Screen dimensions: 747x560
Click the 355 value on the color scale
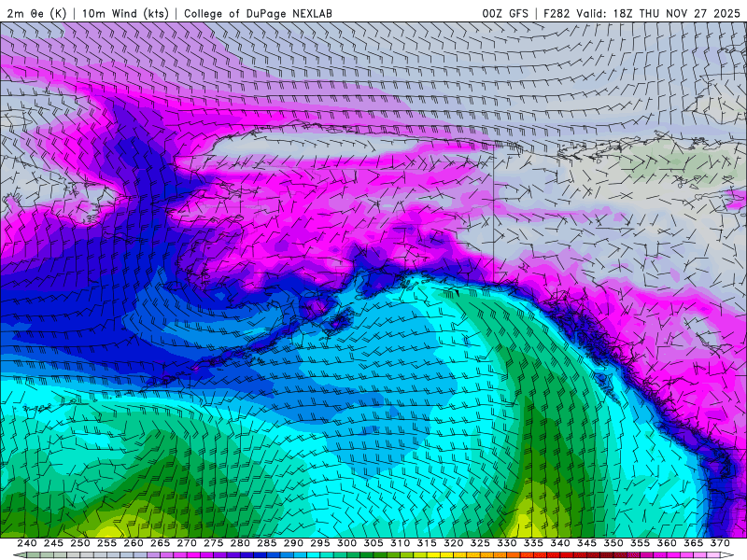click(x=641, y=543)
